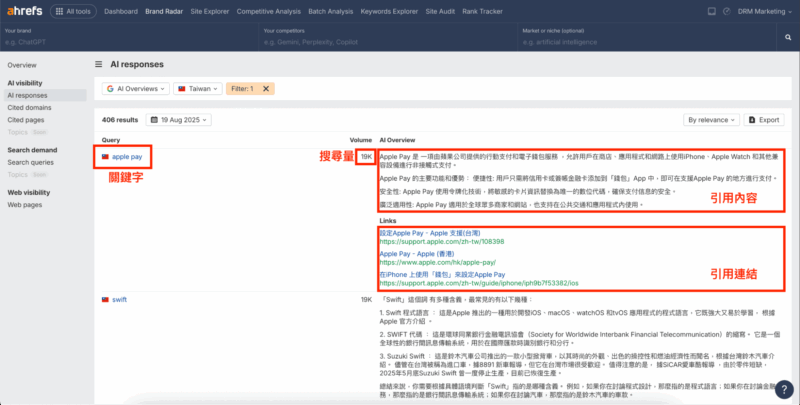Open Site Audit
This screenshot has height=405, width=800.
pos(440,11)
